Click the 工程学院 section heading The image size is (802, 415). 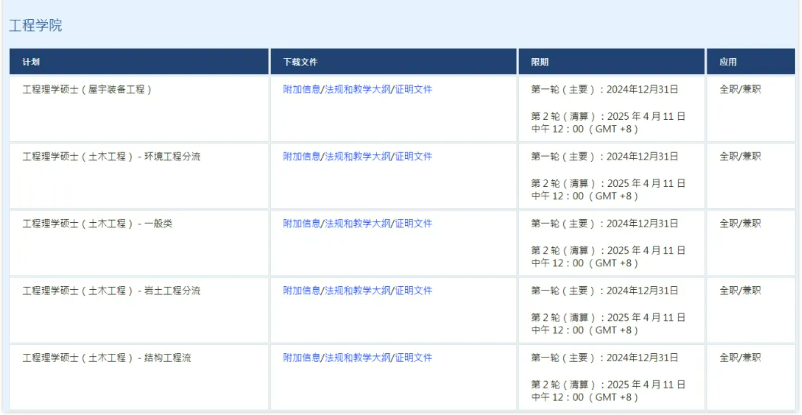(35, 25)
